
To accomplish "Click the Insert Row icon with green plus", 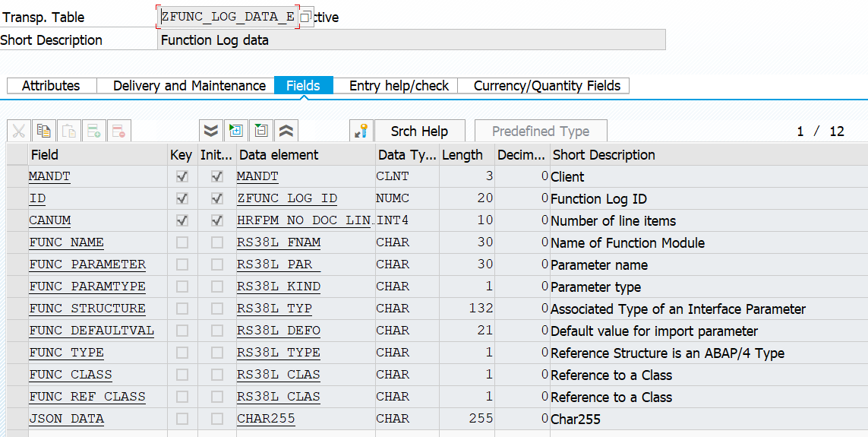I will click(93, 131).
